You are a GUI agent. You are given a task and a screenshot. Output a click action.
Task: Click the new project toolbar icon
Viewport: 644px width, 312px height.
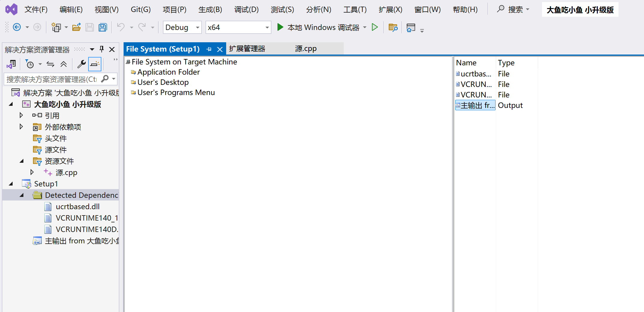pos(56,27)
